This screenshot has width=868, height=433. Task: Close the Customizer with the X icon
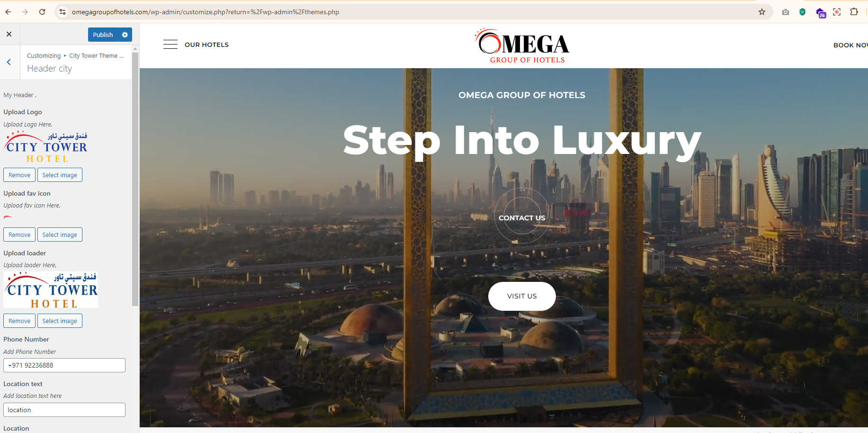9,34
